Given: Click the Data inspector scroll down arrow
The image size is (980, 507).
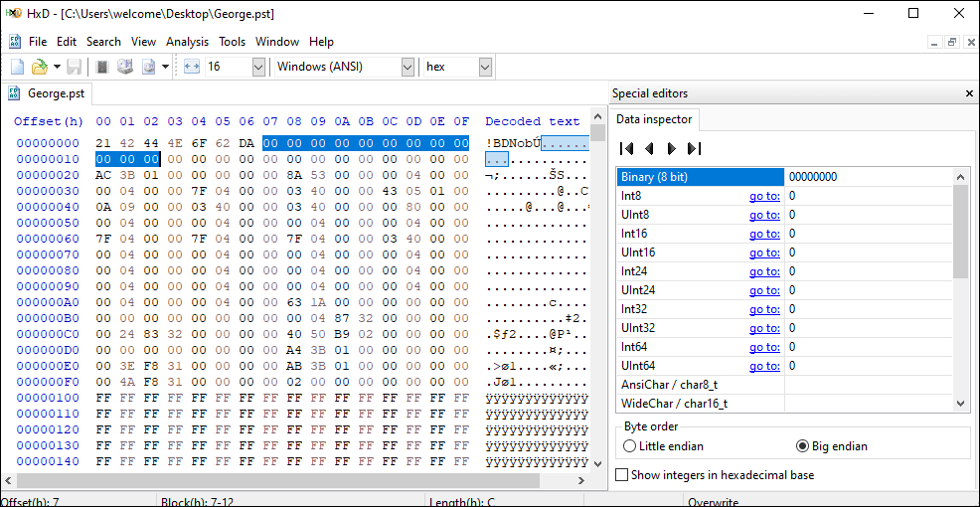Looking at the screenshot, I should [961, 404].
